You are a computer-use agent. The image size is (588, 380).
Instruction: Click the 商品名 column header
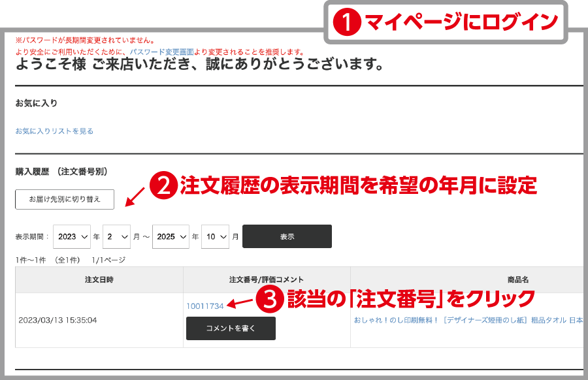pyautogui.click(x=517, y=279)
